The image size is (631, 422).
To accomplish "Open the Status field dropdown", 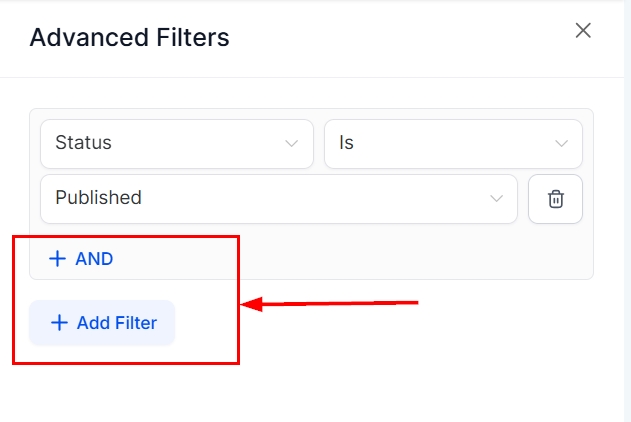I will pos(176,144).
